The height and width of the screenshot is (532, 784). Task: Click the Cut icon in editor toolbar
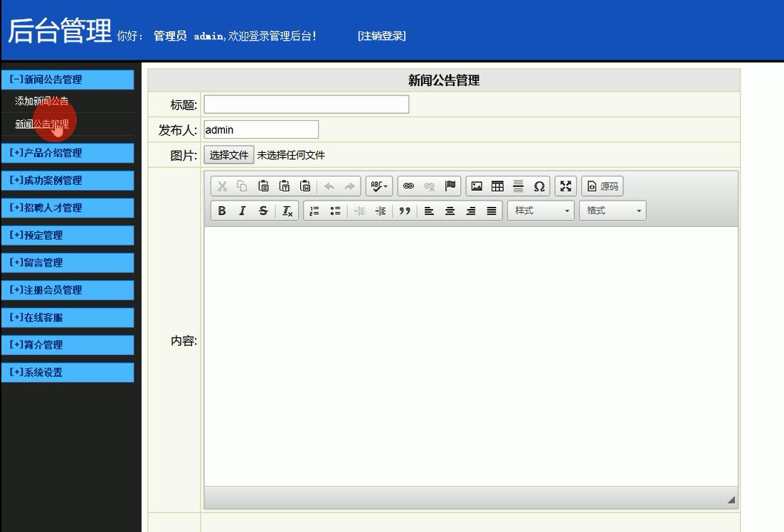coord(222,186)
